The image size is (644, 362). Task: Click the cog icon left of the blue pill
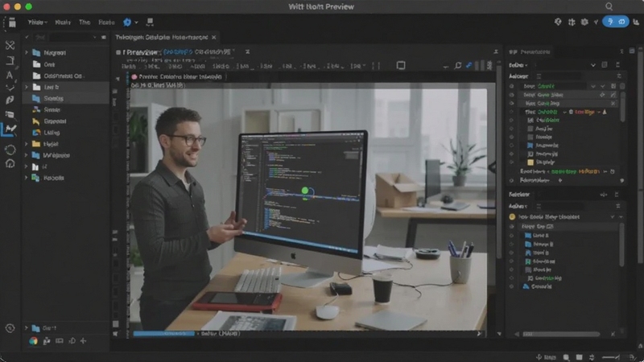point(584,23)
